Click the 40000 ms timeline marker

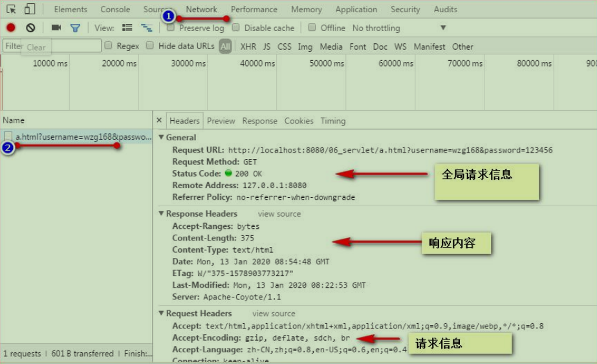point(257,63)
